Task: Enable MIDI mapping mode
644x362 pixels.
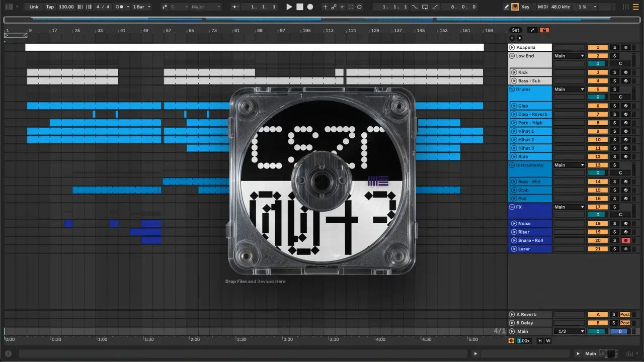Action: point(544,7)
